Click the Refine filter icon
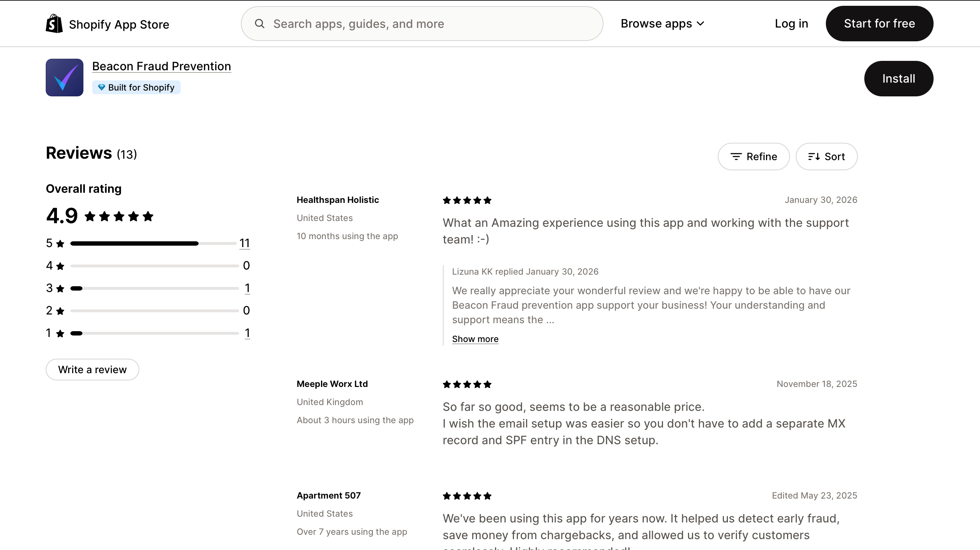Screen dimensions: 980x550 pyautogui.click(x=736, y=157)
